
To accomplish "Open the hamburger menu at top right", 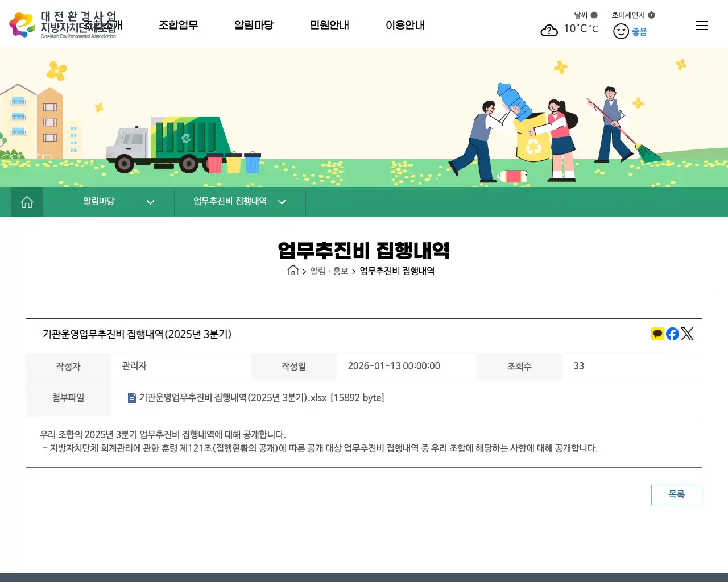I will [x=702, y=26].
